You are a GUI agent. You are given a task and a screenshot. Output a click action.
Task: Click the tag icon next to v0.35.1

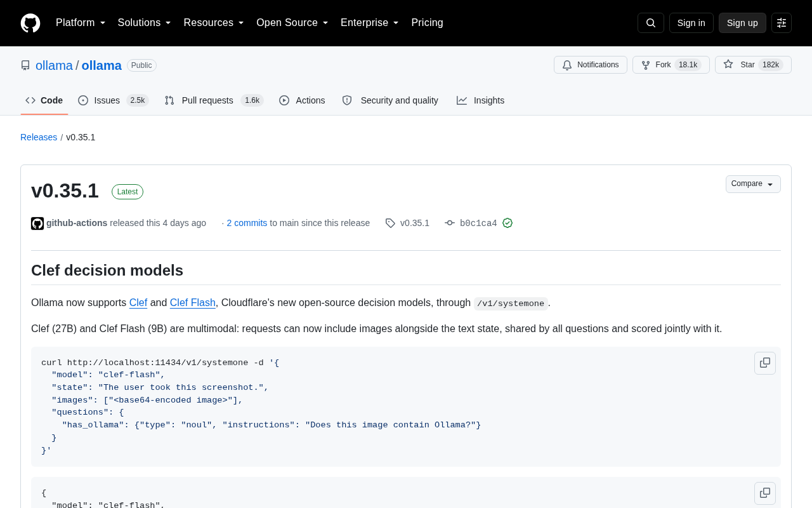click(390, 223)
